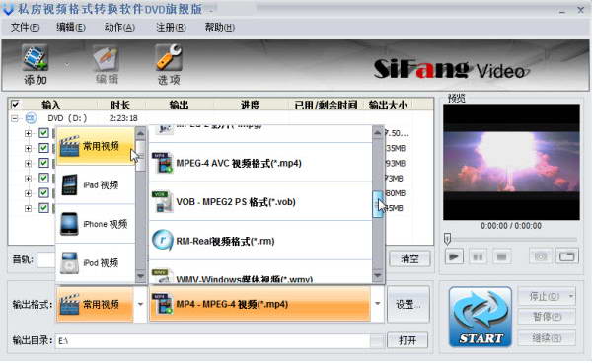
Task: Uncheck the fifth DVD title checkbox
Action: (43, 193)
